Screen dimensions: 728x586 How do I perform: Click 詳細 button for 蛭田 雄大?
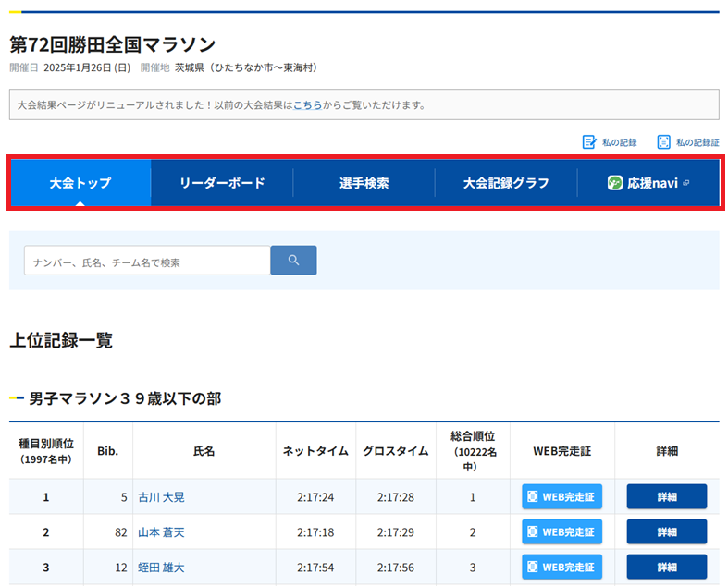[666, 568]
